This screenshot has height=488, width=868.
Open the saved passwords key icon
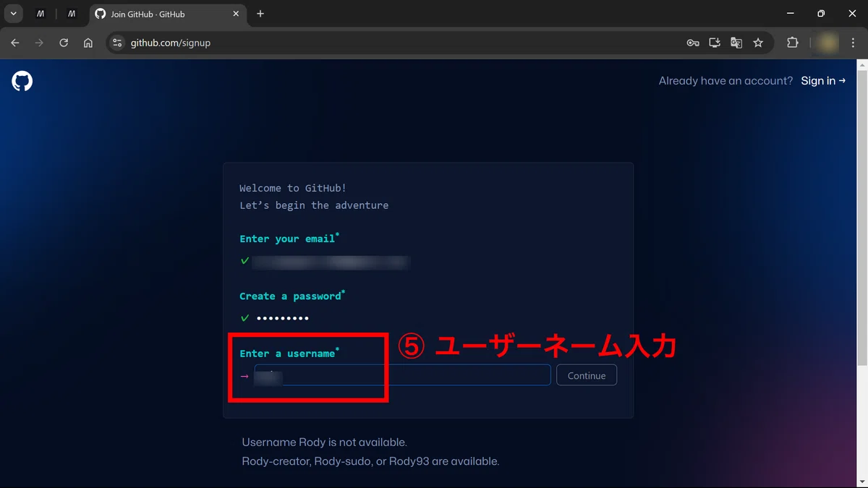point(693,43)
